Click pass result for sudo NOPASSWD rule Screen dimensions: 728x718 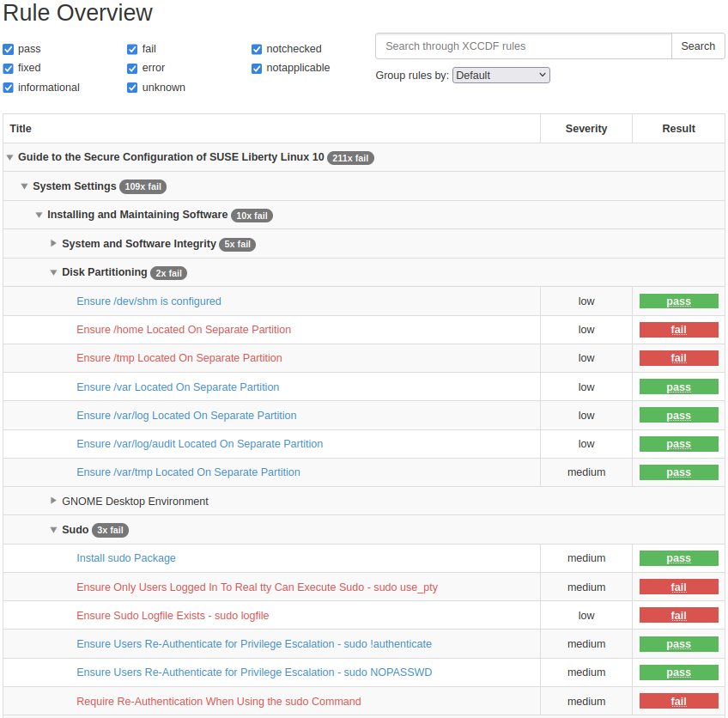click(x=678, y=672)
